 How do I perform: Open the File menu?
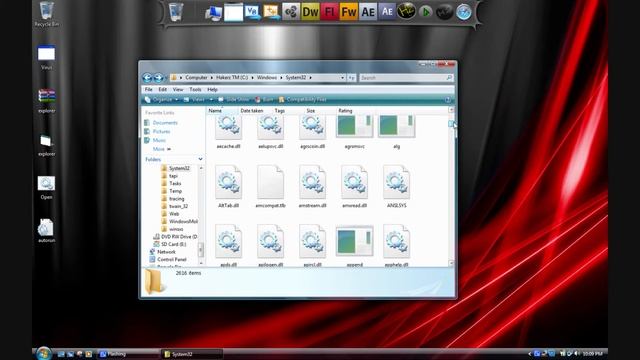click(x=149, y=89)
